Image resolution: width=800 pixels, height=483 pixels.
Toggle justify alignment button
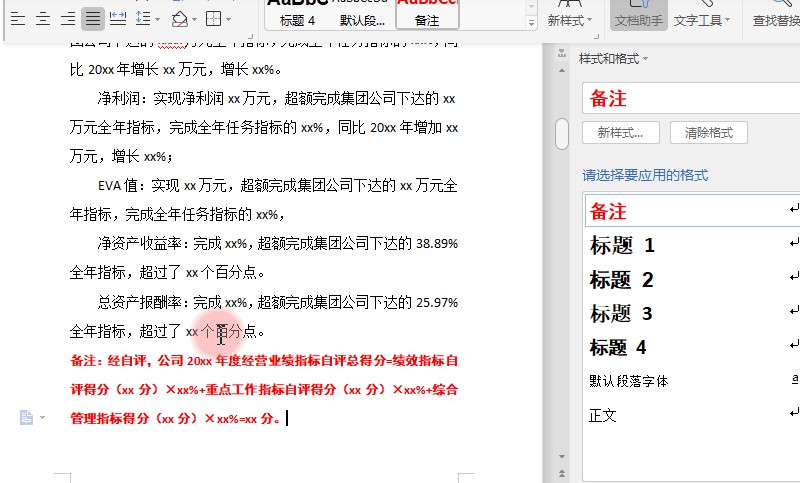click(x=92, y=19)
